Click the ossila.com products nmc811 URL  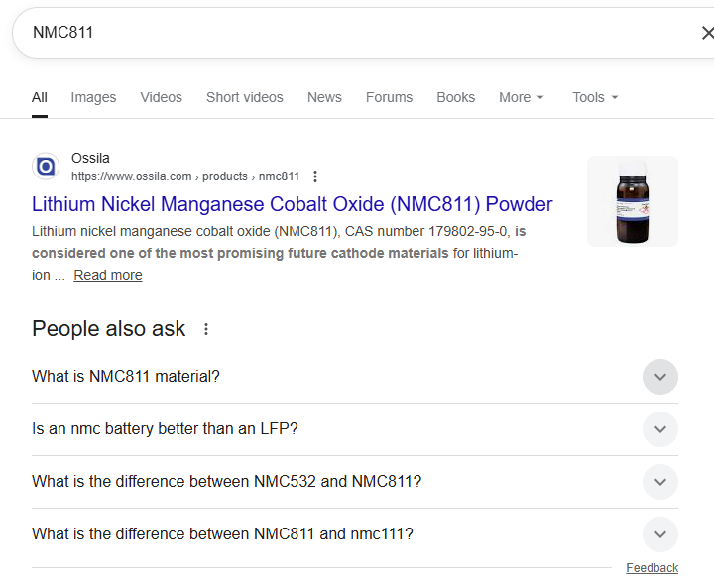(185, 176)
